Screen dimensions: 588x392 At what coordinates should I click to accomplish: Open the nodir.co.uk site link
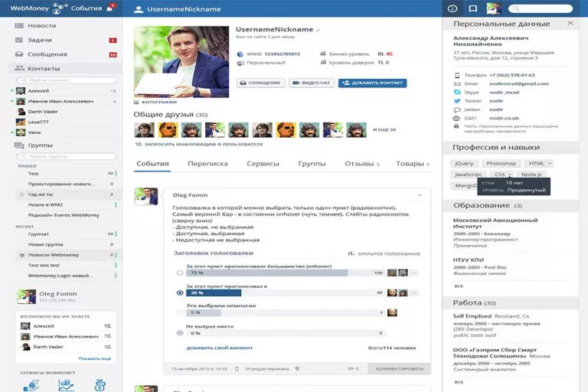504,118
